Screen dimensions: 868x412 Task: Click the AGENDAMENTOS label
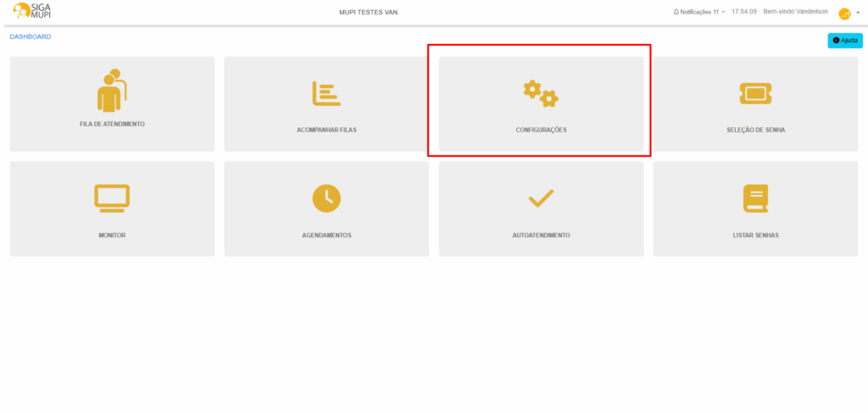[326, 236]
